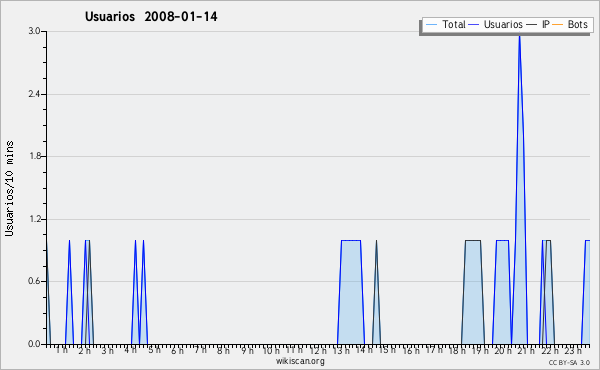Click the orange Bots legend line
Screen dimensions: 600x370
(x=558, y=25)
